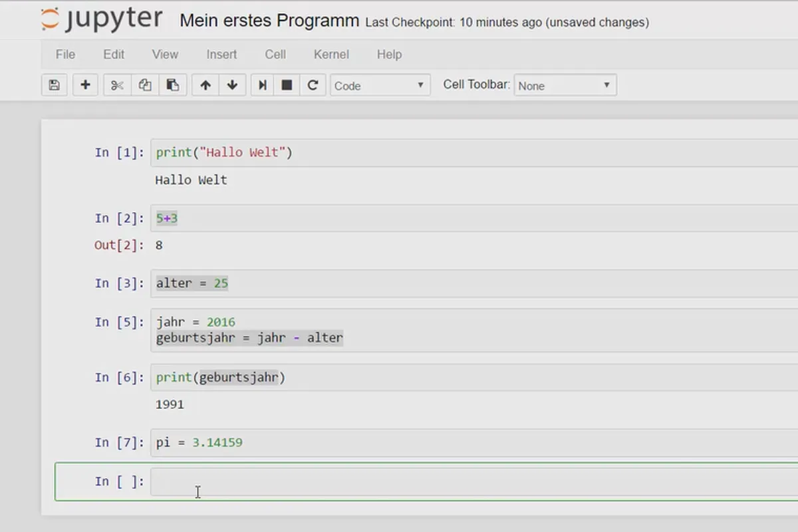Interrupt the kernel with the stop icon
The height and width of the screenshot is (532, 798).
287,85
